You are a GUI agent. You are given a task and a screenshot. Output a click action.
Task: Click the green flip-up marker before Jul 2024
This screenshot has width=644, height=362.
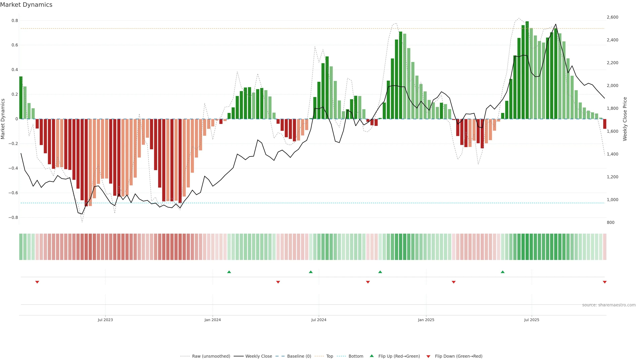(311, 272)
